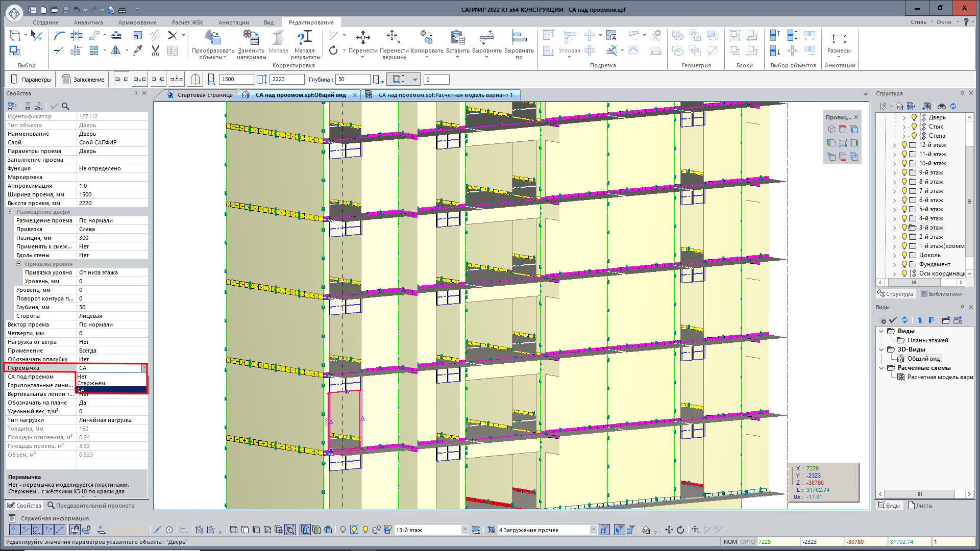Click the Вставить (Paste) ribbon icon

(457, 37)
